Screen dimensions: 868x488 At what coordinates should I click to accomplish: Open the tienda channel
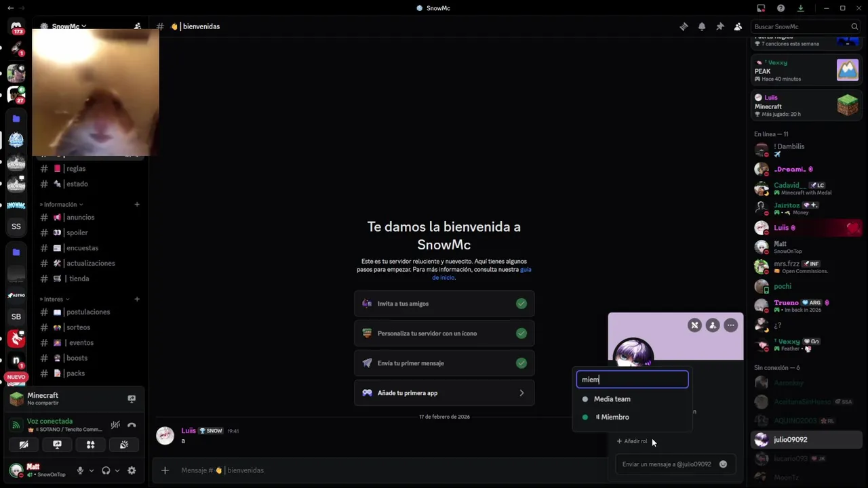pyautogui.click(x=90, y=279)
